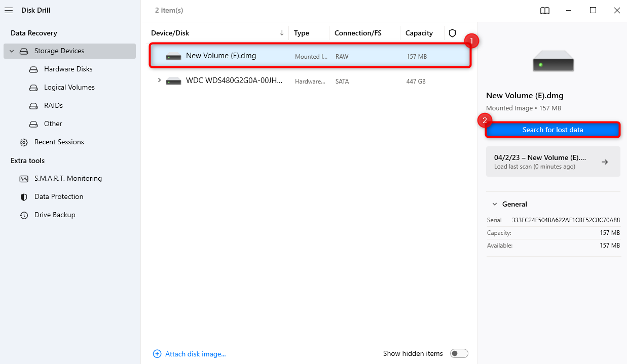This screenshot has height=364, width=627.
Task: Click the Other drive icon in sidebar
Action: (x=33, y=124)
